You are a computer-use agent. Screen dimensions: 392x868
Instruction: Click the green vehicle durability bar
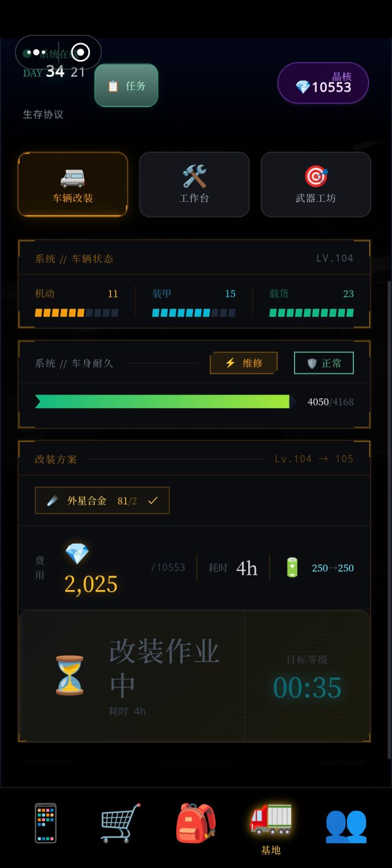[x=162, y=402]
